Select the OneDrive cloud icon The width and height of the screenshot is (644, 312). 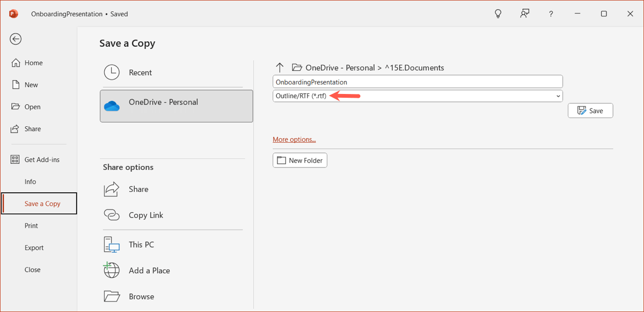click(x=112, y=106)
